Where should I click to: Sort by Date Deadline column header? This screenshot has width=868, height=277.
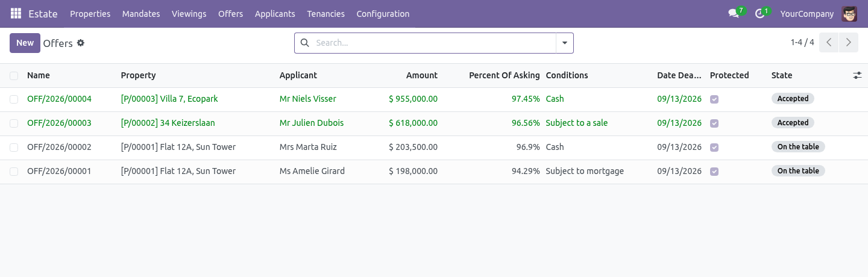pyautogui.click(x=679, y=75)
